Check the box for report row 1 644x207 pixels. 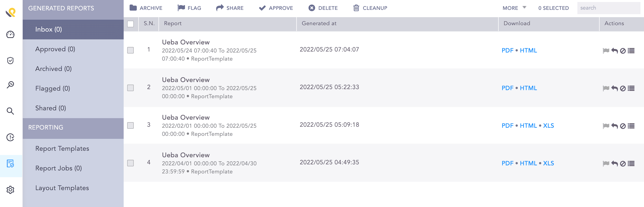coord(130,50)
